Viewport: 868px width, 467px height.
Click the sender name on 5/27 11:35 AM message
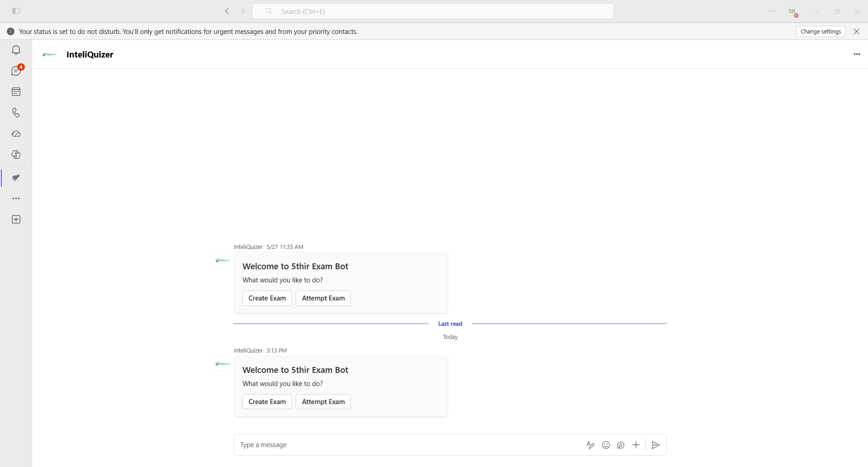248,247
